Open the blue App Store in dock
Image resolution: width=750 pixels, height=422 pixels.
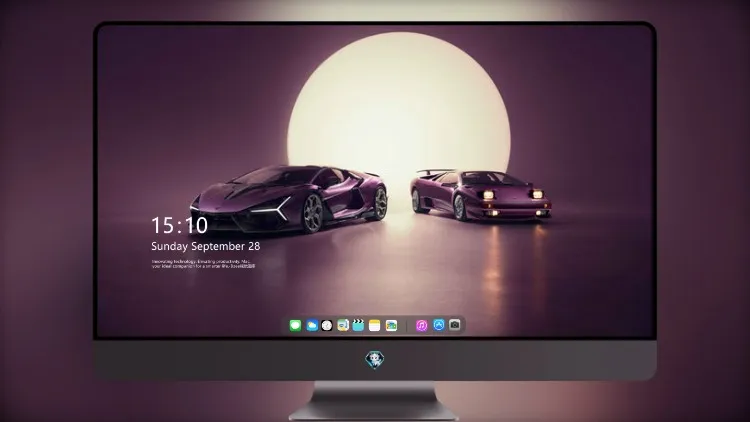click(x=439, y=325)
